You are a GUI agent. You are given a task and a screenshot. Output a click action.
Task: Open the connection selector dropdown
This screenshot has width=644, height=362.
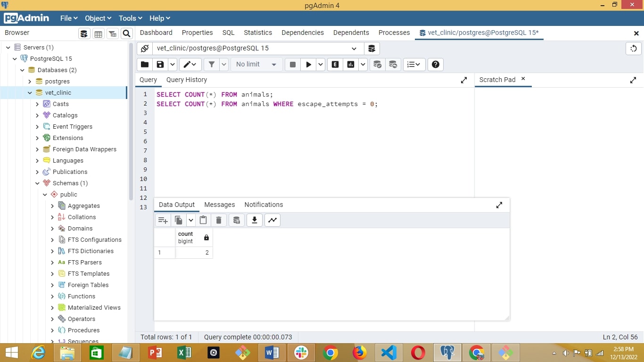coord(354,49)
